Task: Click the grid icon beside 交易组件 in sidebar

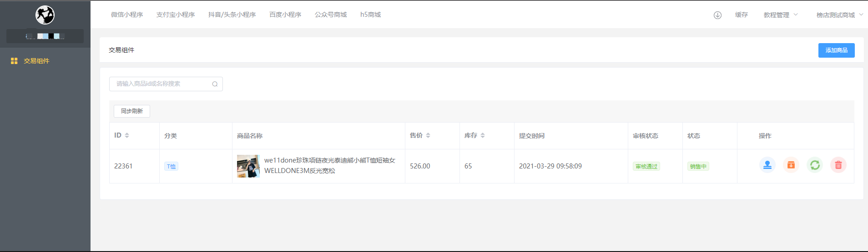Action: click(x=14, y=61)
